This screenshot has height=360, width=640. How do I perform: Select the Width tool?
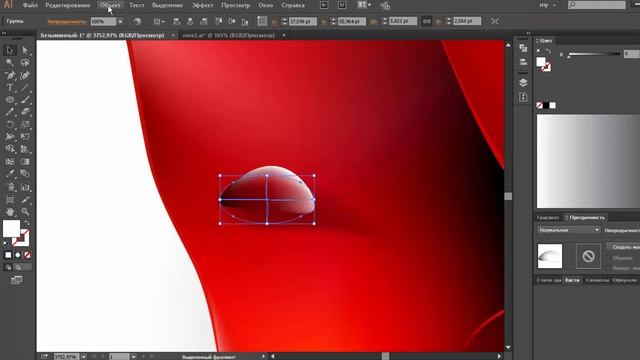pyautogui.click(x=10, y=137)
